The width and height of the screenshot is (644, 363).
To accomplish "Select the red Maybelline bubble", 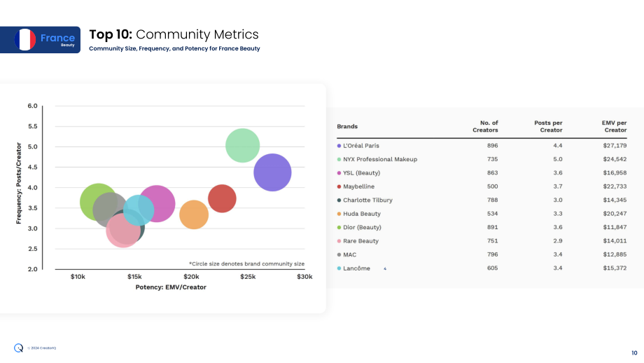I will coord(222,198).
